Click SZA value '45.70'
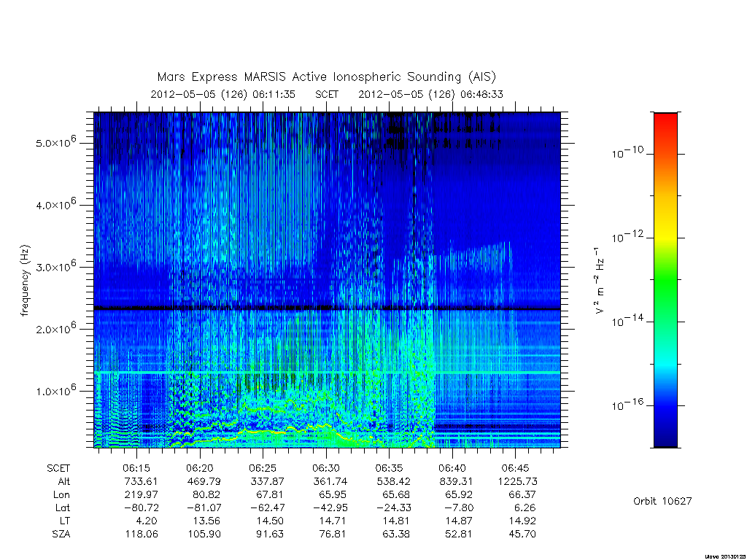Viewport: 747px width, 560px height. click(522, 534)
